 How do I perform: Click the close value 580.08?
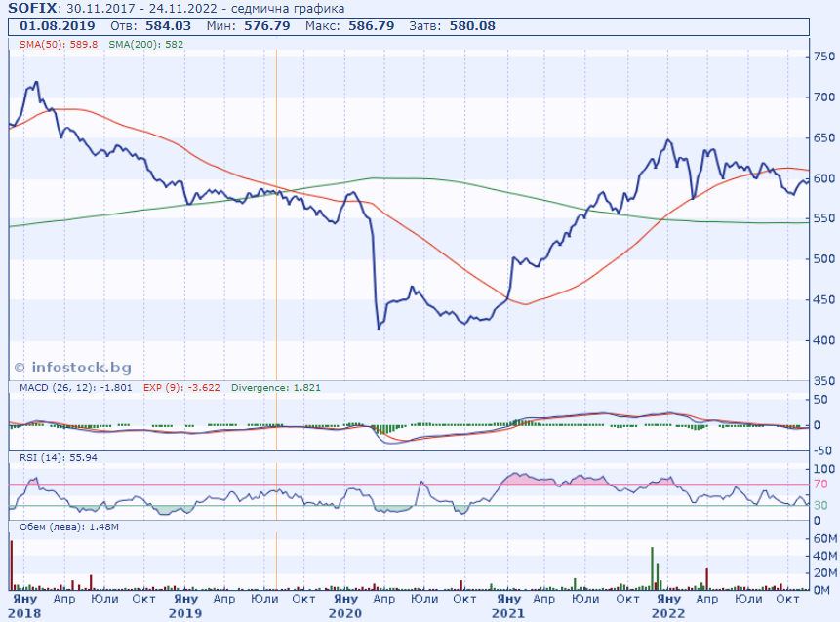coord(472,26)
